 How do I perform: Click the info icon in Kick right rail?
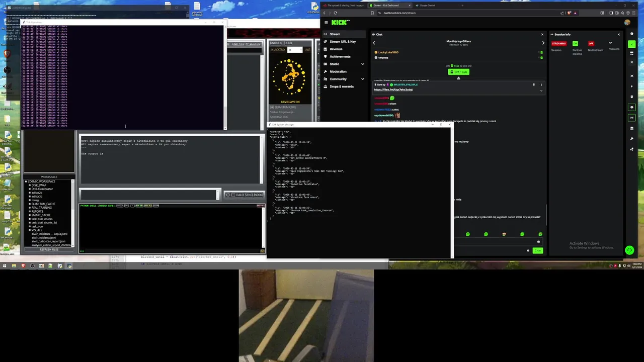pyautogui.click(x=632, y=34)
